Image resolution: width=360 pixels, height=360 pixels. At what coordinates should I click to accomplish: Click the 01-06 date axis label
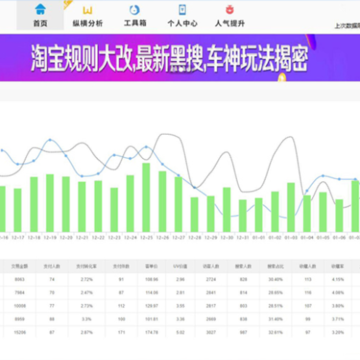coord(339,238)
